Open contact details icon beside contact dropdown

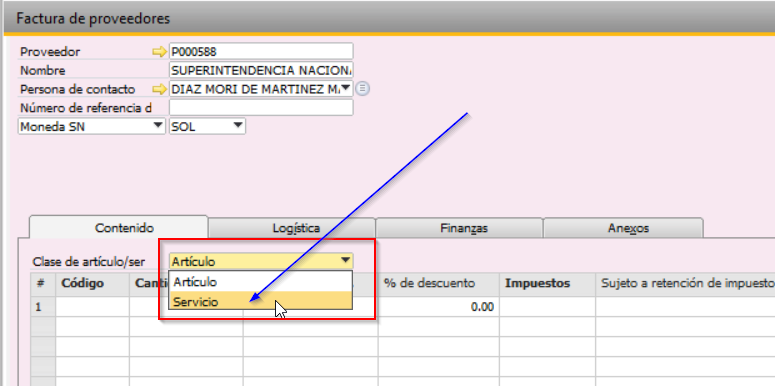point(363,89)
